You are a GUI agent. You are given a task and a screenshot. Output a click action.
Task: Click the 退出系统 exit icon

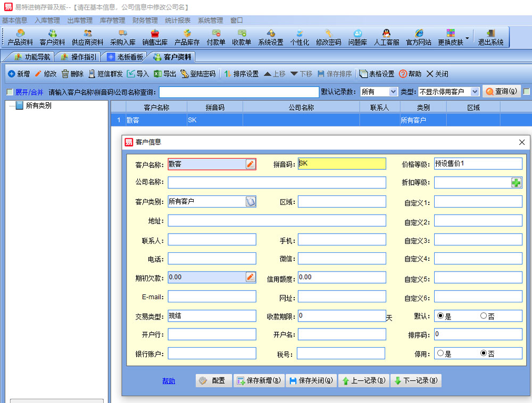(490, 37)
